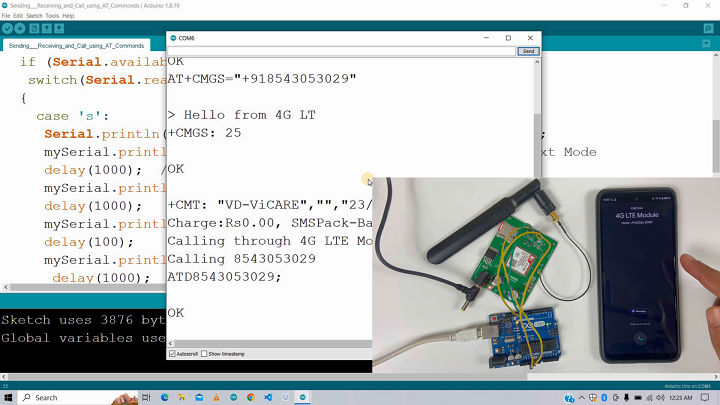Open the Edit menu
720x405 pixels.
coord(18,16)
